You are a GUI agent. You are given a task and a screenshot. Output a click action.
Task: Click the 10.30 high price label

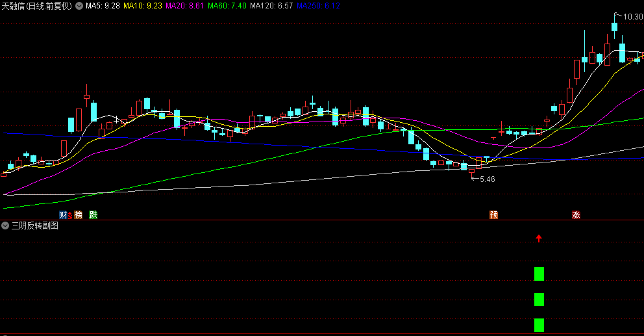633,17
